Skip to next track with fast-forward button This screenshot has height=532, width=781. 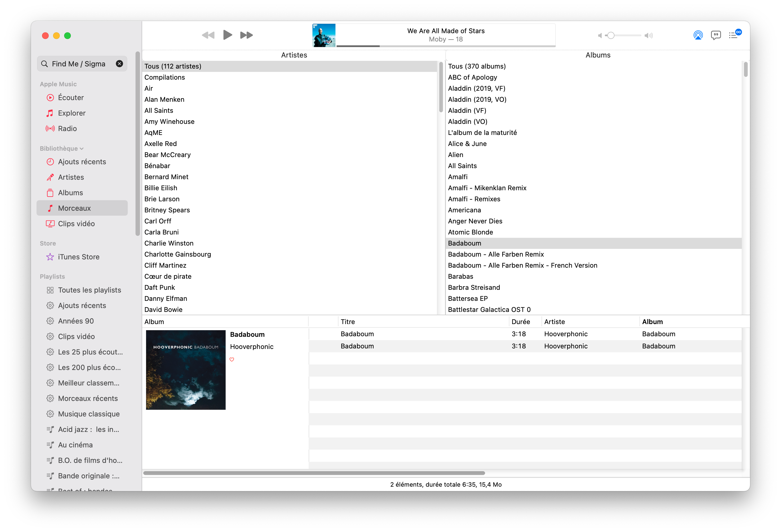point(247,35)
